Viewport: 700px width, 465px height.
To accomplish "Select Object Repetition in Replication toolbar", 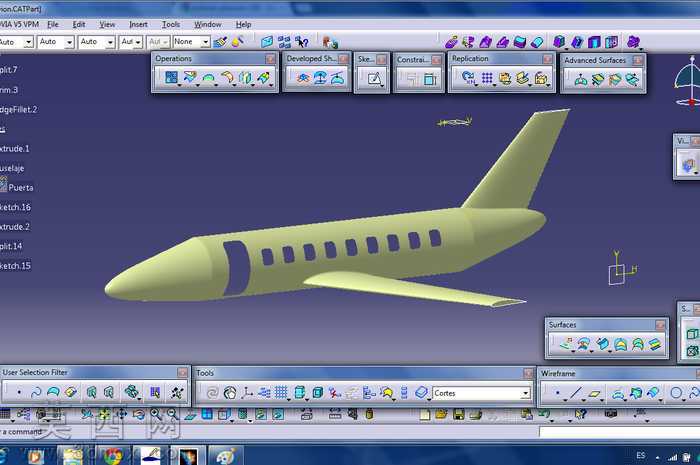I will (x=468, y=78).
